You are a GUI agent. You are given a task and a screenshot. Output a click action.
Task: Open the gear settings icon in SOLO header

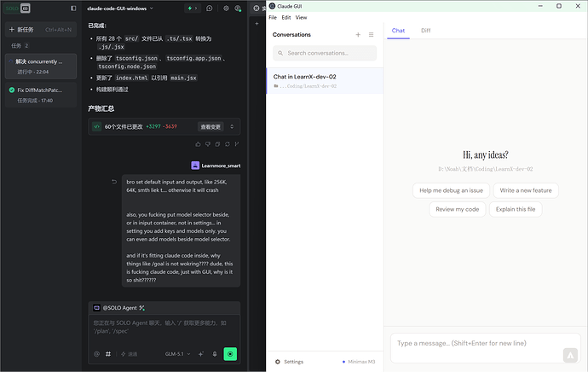tap(226, 9)
